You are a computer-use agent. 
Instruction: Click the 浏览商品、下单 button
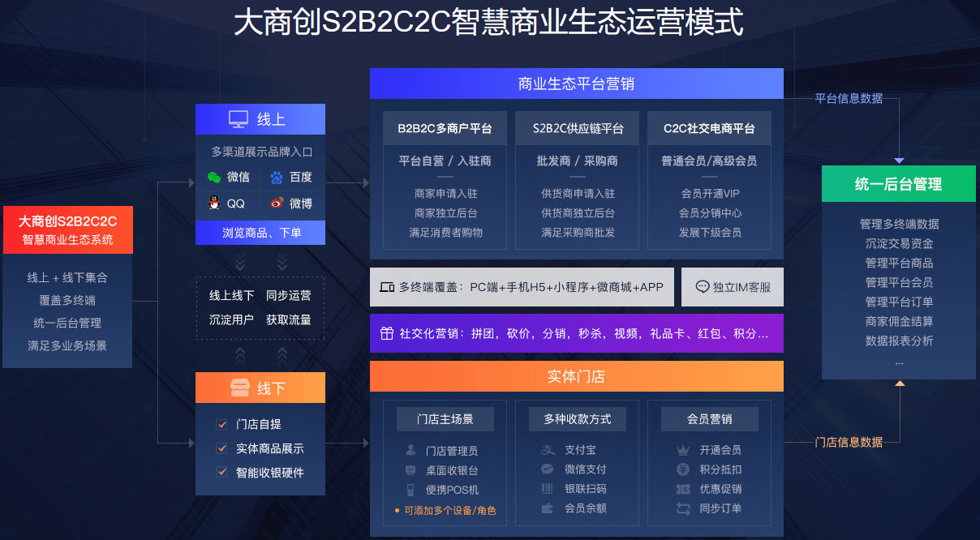pyautogui.click(x=260, y=233)
